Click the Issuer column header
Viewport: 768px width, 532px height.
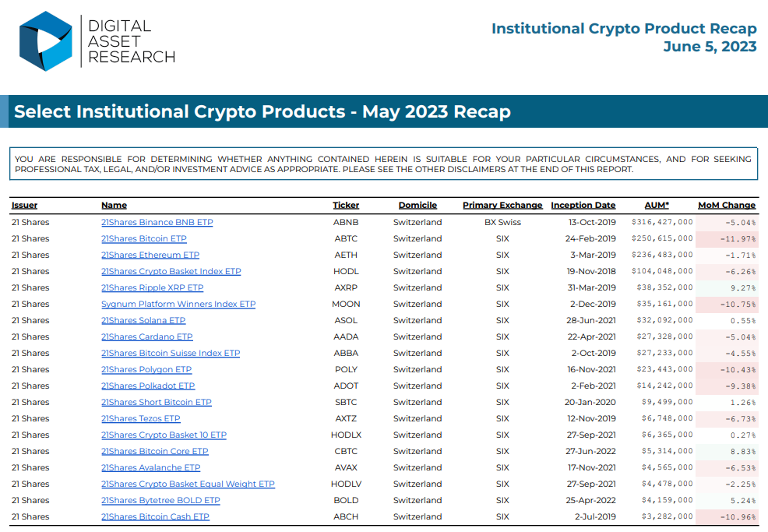(x=24, y=206)
